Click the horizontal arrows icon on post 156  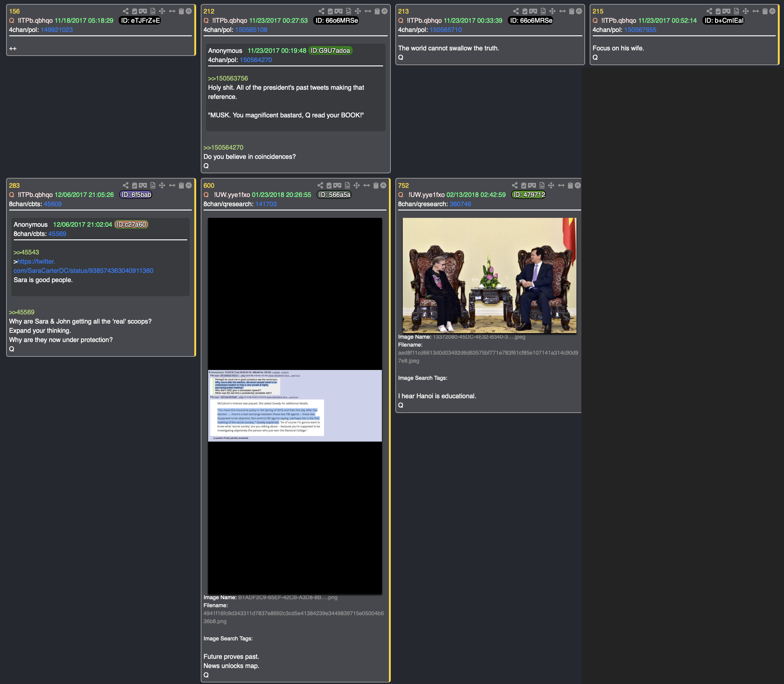(x=172, y=11)
